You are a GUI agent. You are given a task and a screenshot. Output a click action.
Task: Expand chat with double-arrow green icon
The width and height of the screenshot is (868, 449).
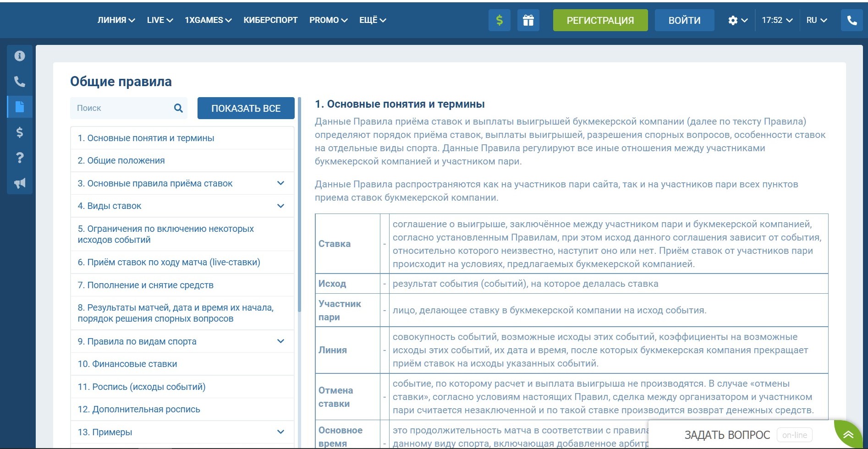pyautogui.click(x=848, y=434)
